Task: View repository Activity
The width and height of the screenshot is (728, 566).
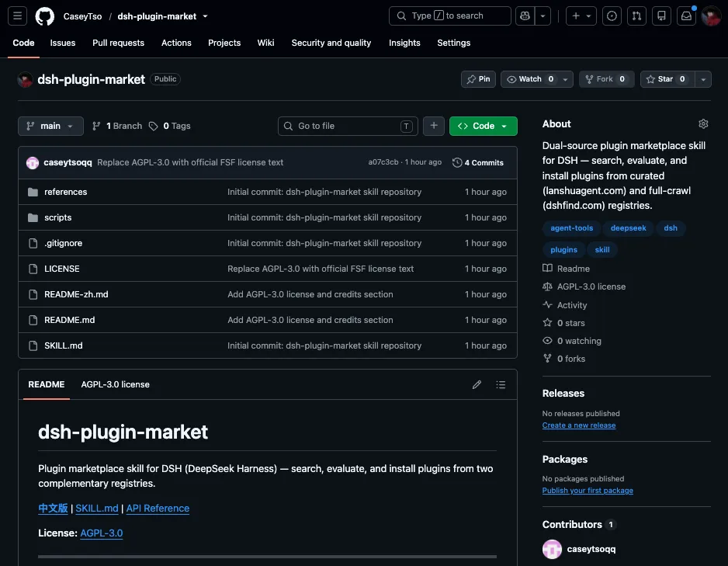Action: tap(565, 305)
